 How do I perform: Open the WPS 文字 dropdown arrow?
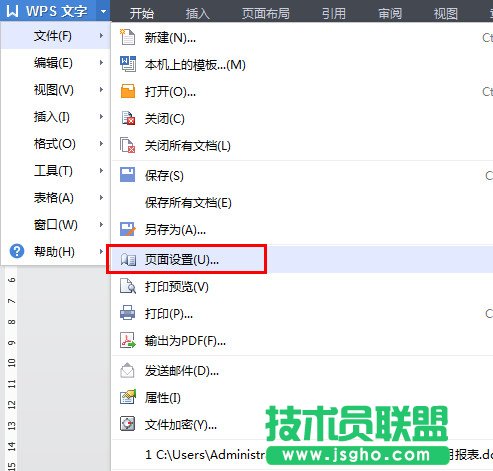pyautogui.click(x=103, y=11)
